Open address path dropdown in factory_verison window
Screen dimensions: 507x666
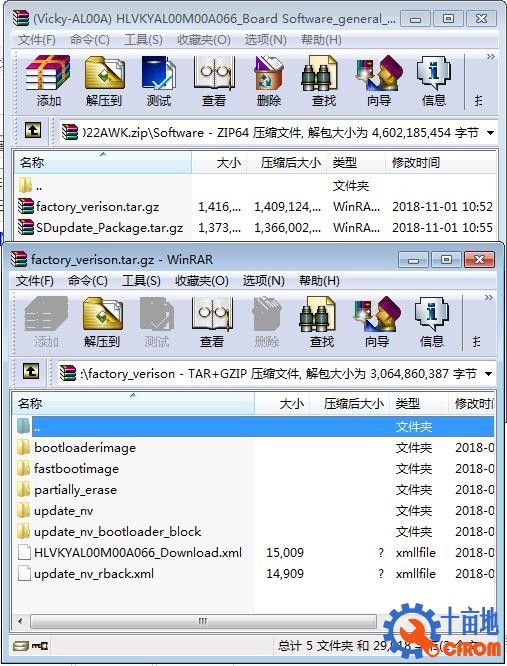click(489, 374)
